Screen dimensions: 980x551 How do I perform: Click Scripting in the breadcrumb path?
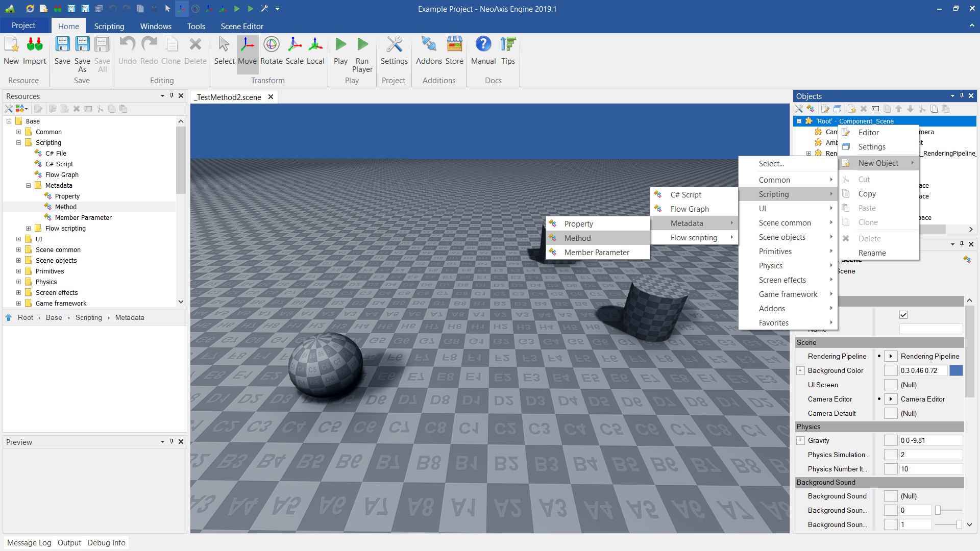[x=89, y=317]
